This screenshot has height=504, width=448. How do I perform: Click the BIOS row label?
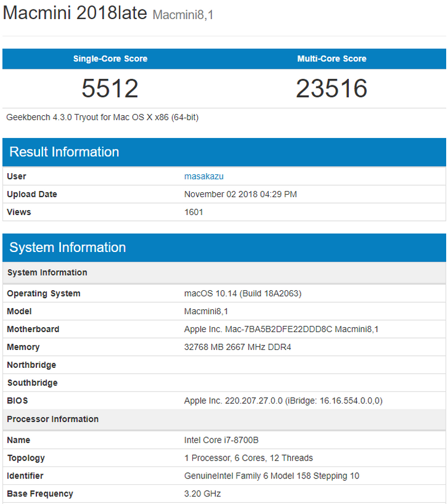[17, 401]
